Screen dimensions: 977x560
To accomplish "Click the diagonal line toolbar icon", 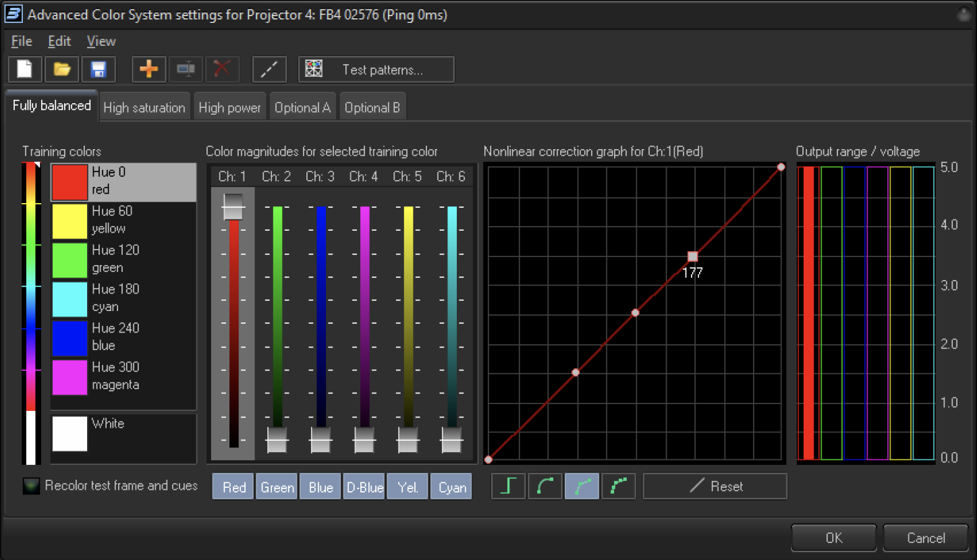I will tap(269, 69).
